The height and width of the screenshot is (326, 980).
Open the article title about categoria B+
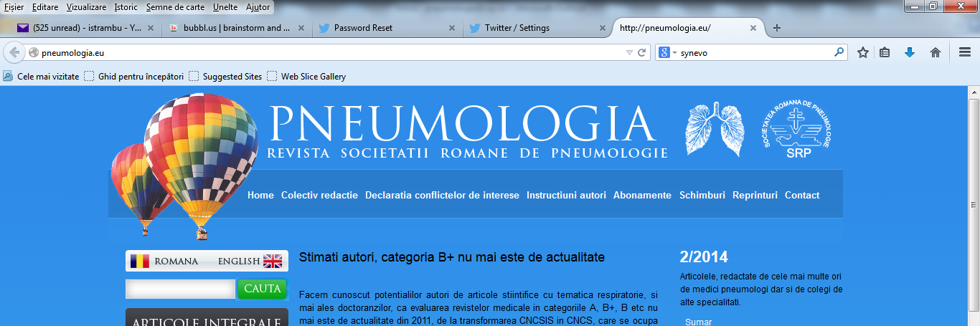coord(452,257)
